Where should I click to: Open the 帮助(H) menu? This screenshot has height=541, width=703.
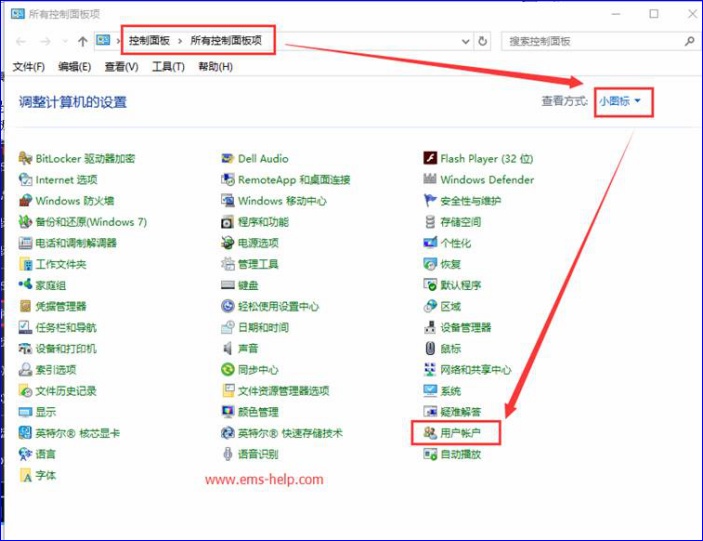215,67
